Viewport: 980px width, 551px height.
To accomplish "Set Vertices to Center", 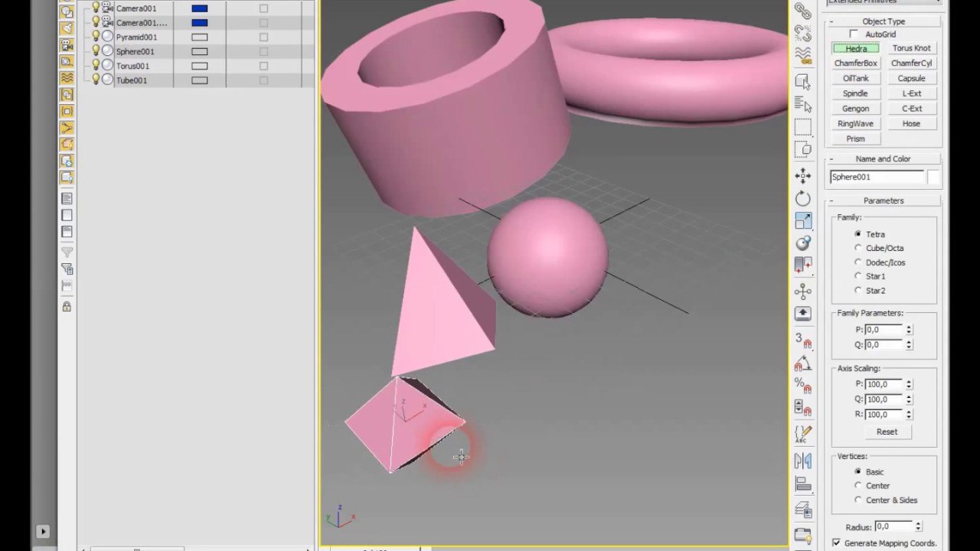I will pos(857,485).
